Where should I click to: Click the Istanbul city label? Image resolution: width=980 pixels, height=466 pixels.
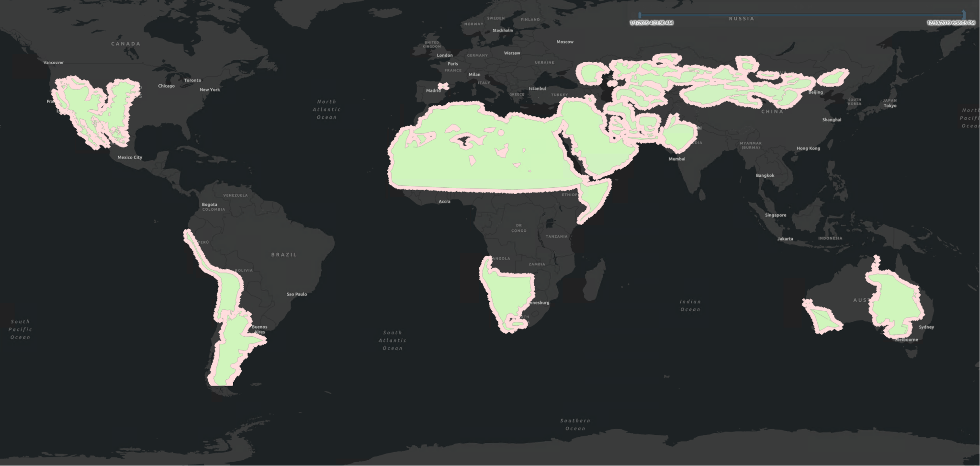pyautogui.click(x=538, y=88)
